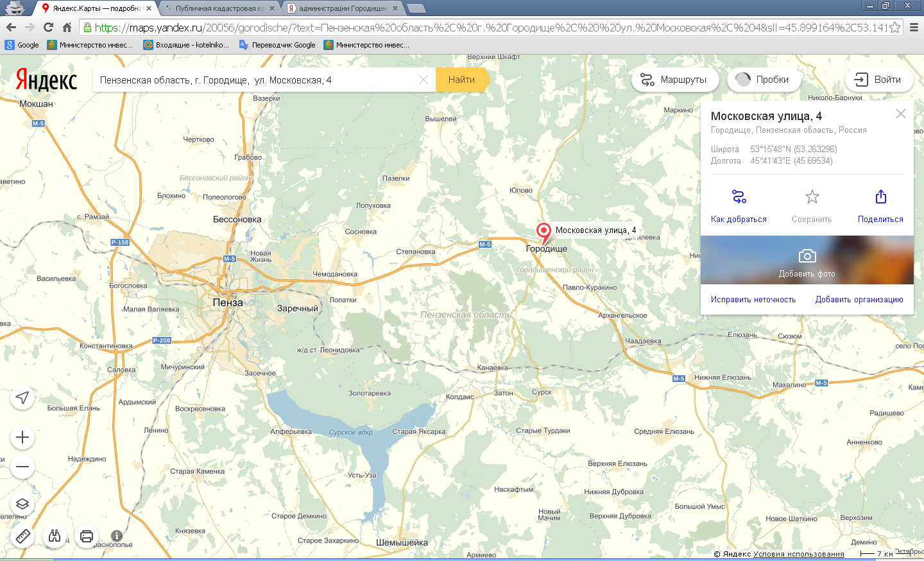Screen dimensions: 924x561
Task: Click the Чемодановка label on the map
Action: (335, 274)
